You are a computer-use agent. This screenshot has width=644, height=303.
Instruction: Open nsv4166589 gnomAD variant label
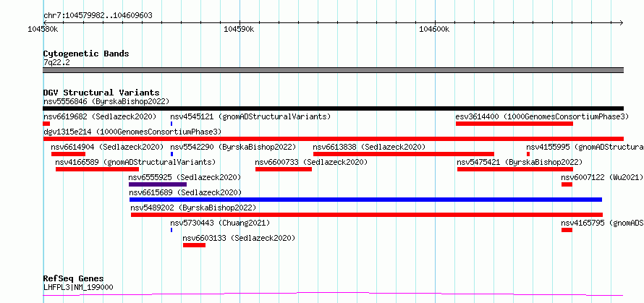click(x=135, y=162)
